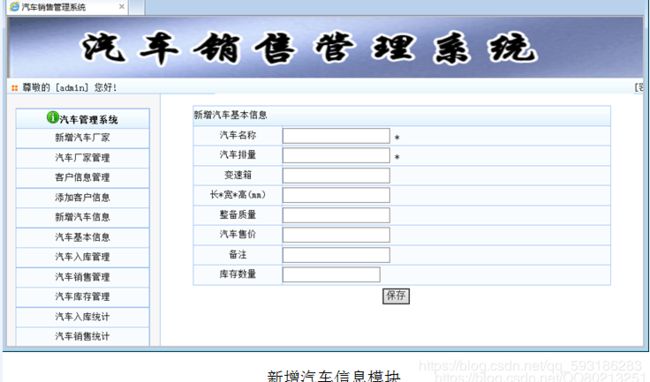Click the 汽车售价 input field
This screenshot has height=382, width=650.
[336, 235]
